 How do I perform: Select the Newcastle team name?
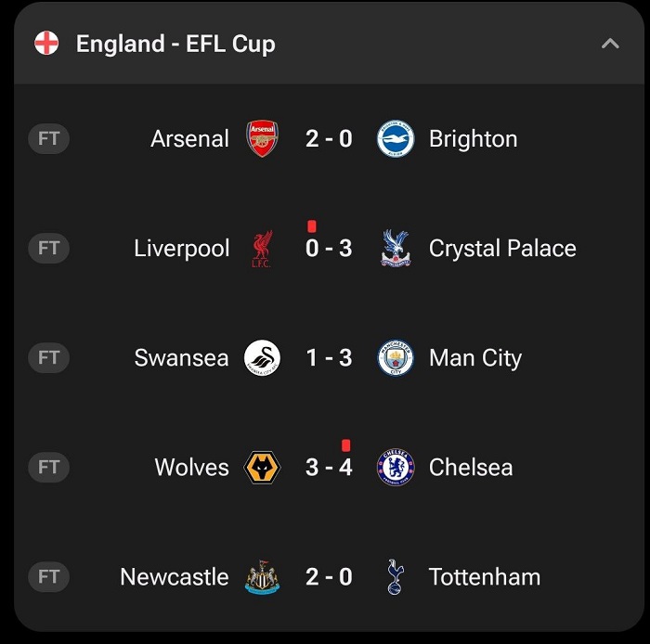click(174, 577)
